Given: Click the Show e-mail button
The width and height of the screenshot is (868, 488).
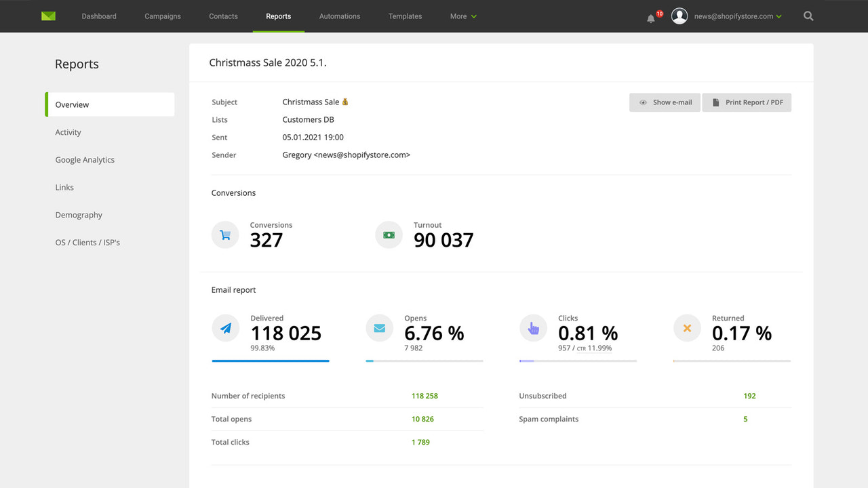Looking at the screenshot, I should pyautogui.click(x=665, y=102).
